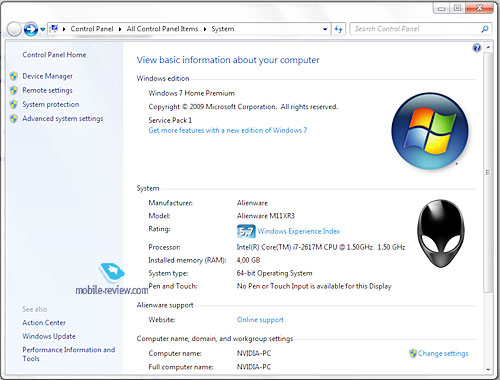500x380 pixels.
Task: Click the shield icon beside Change settings
Action: (x=413, y=353)
